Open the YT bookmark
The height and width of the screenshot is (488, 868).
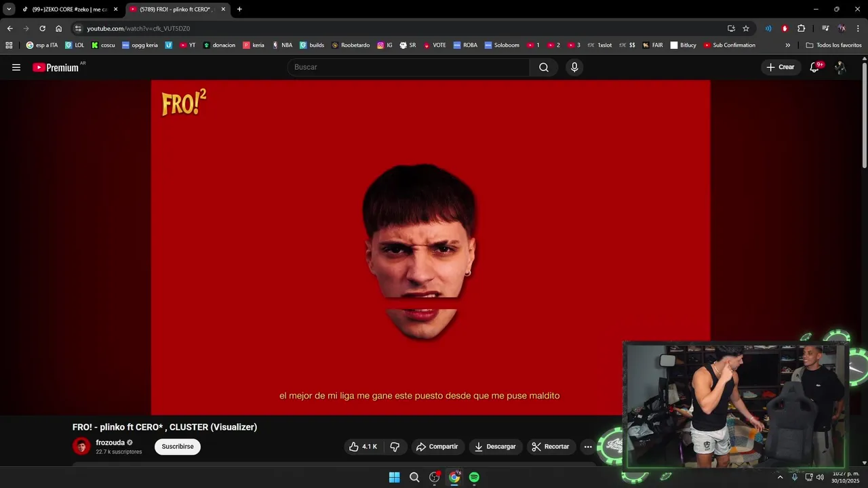tap(188, 45)
